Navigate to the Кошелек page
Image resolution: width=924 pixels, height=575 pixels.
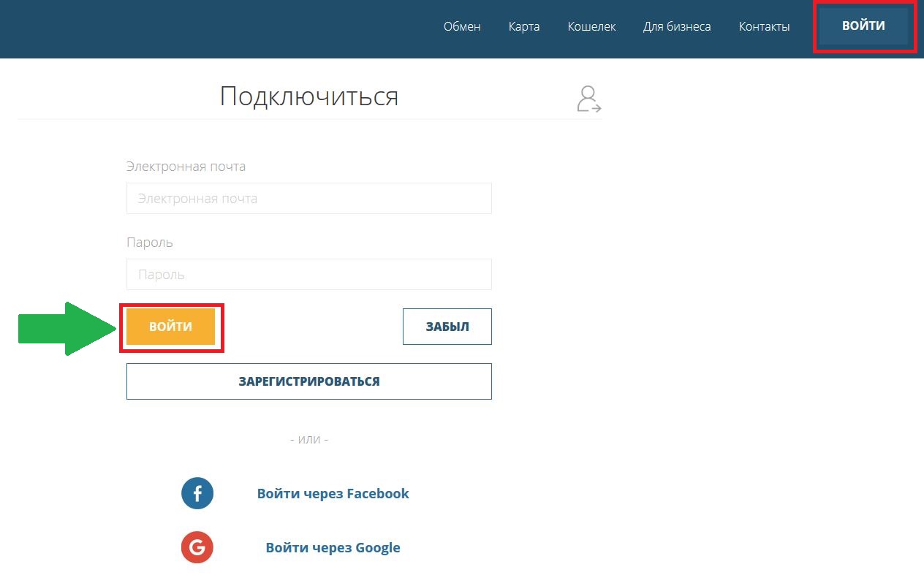tap(591, 26)
